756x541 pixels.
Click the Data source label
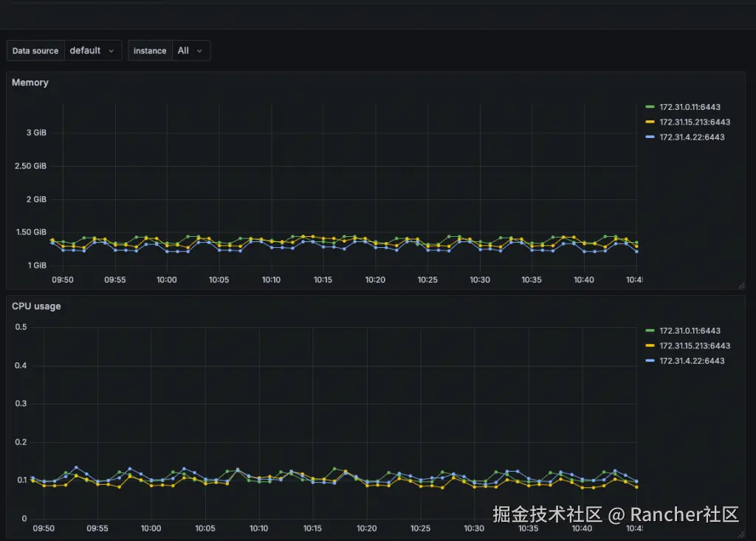point(35,51)
